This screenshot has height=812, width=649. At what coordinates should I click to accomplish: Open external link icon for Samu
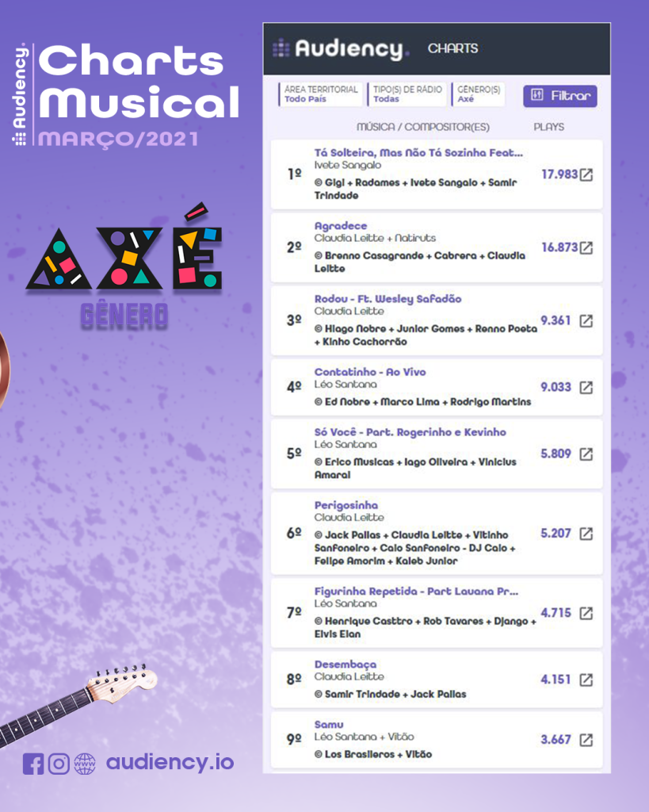(x=586, y=740)
